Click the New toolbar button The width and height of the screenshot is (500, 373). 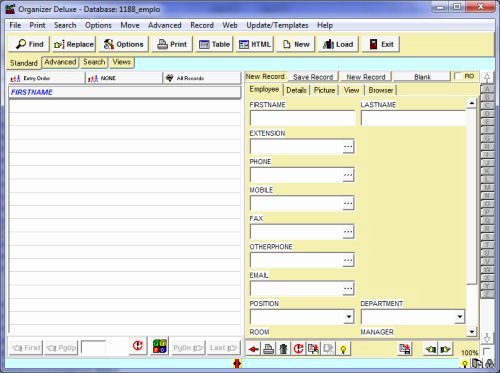[x=296, y=44]
